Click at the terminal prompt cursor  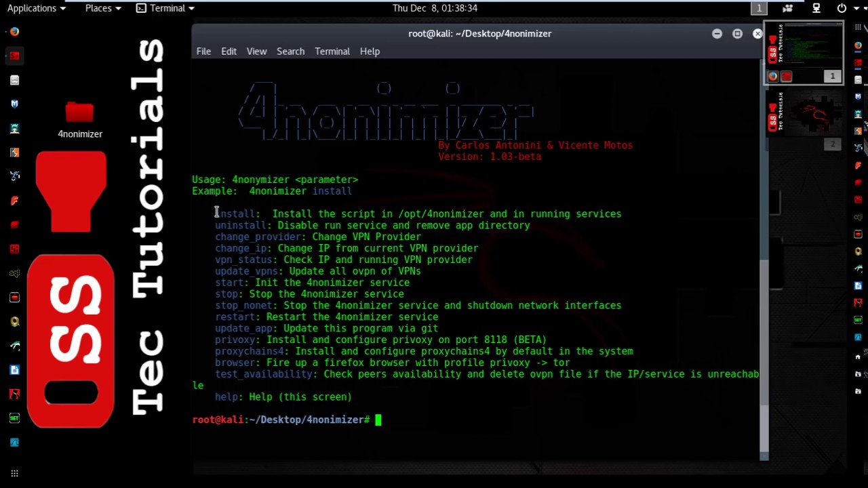pyautogui.click(x=378, y=420)
